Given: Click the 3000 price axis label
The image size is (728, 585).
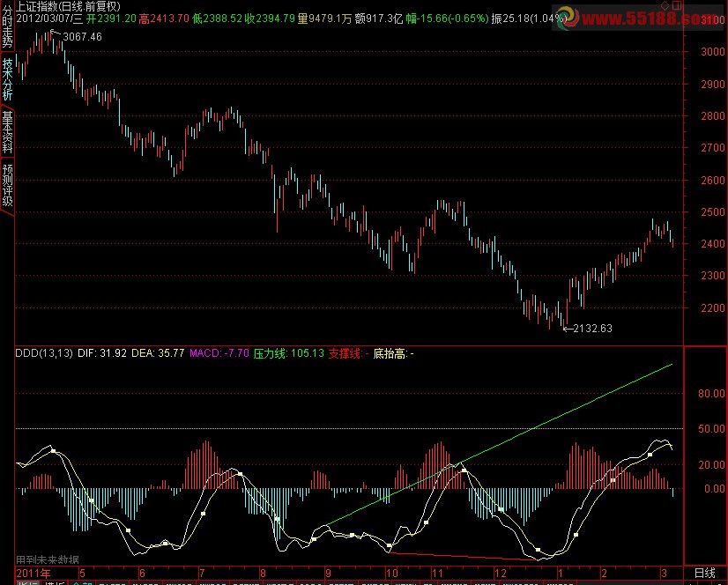Looking at the screenshot, I should coord(713,51).
